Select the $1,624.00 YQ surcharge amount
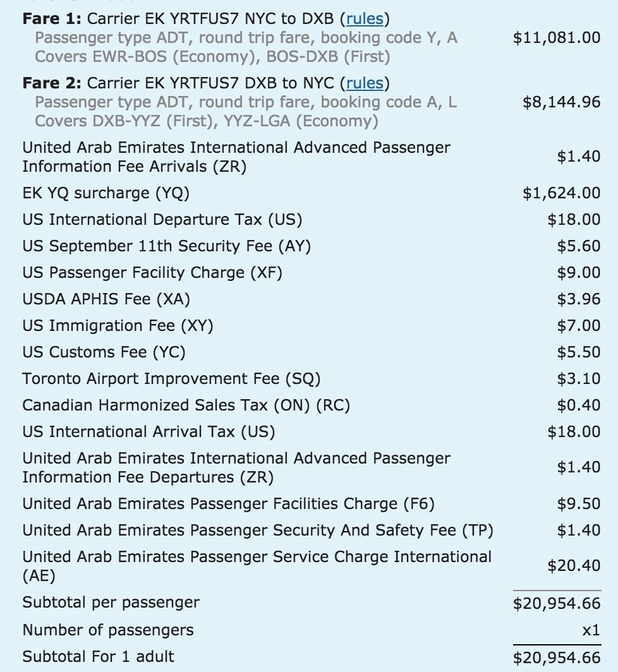This screenshot has height=672, width=618. click(561, 193)
